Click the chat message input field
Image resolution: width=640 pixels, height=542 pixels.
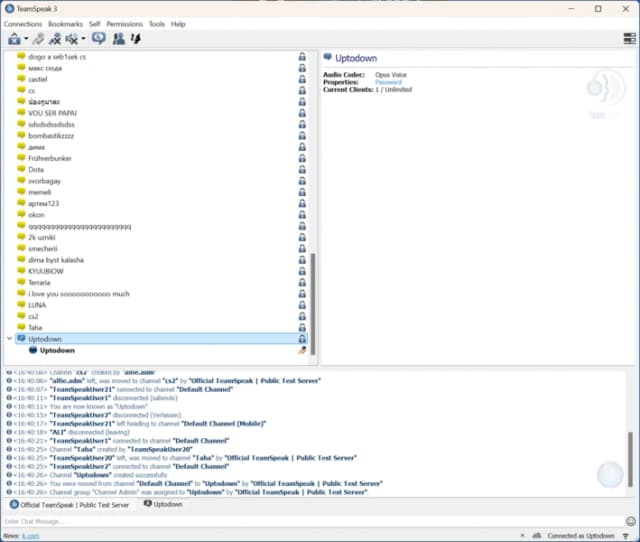[312, 521]
